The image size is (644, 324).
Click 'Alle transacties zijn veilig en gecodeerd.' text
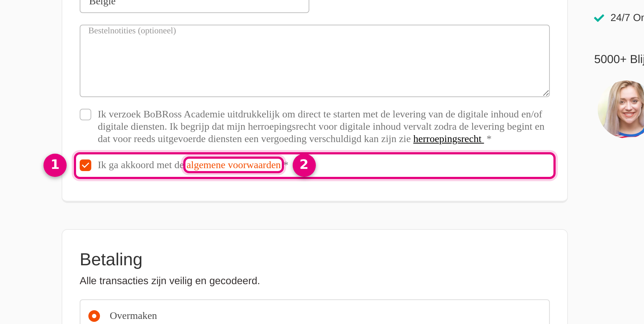170,281
